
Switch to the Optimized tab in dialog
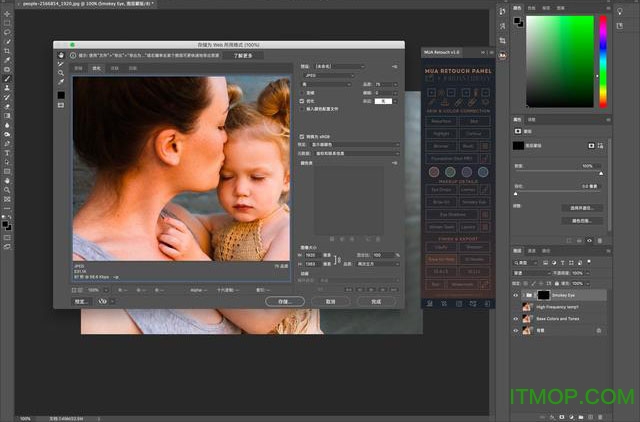point(96,69)
